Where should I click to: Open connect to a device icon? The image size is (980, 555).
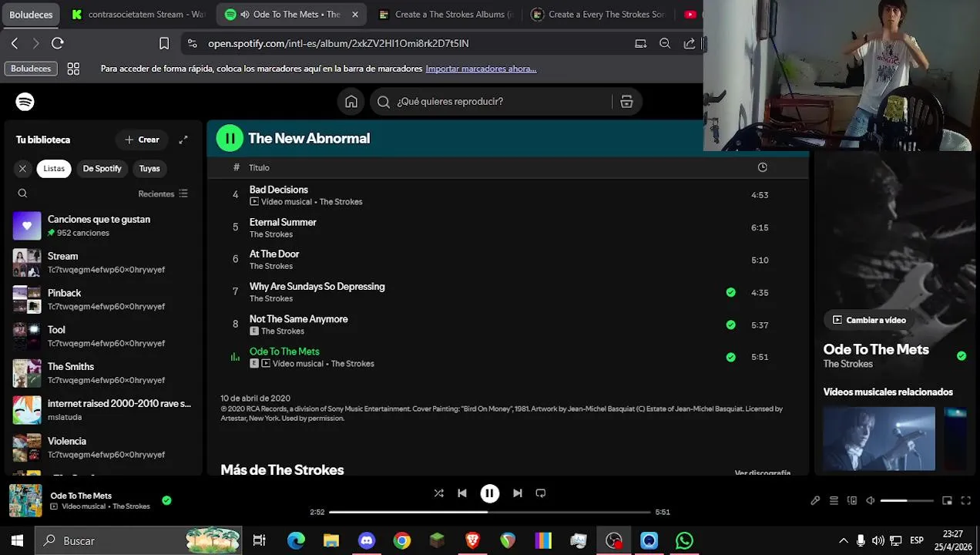(852, 500)
